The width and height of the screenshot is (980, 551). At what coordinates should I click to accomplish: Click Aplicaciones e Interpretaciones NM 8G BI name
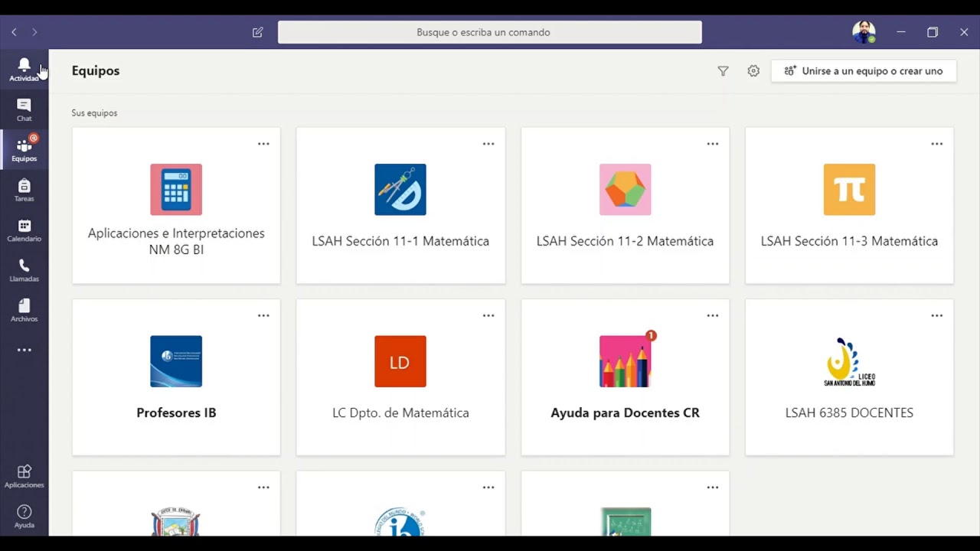[x=176, y=241]
